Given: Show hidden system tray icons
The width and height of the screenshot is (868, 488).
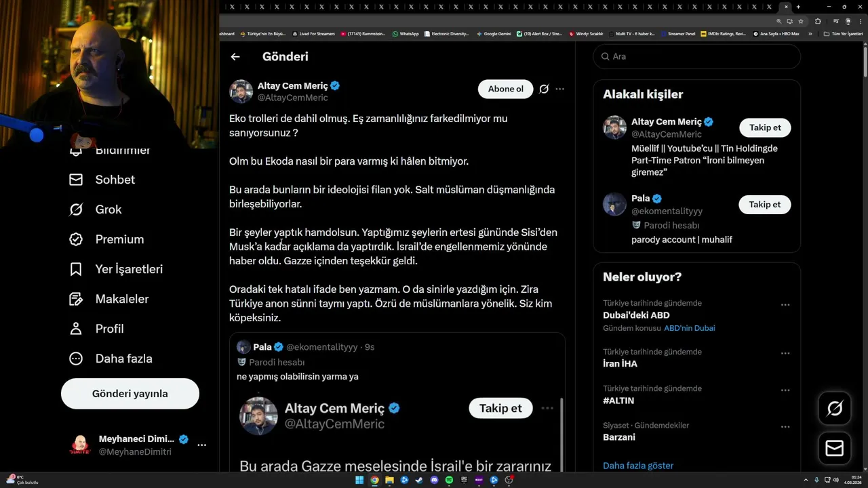Looking at the screenshot, I should click(x=806, y=480).
